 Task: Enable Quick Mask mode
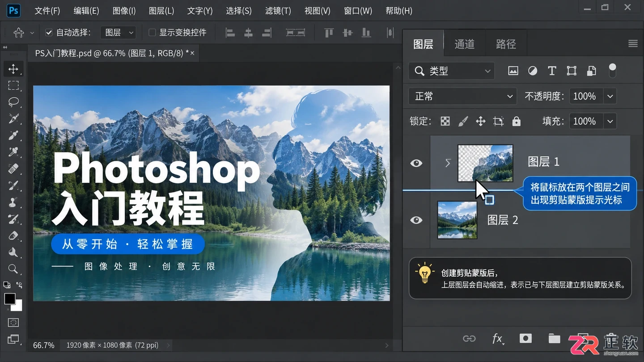coord(13,322)
